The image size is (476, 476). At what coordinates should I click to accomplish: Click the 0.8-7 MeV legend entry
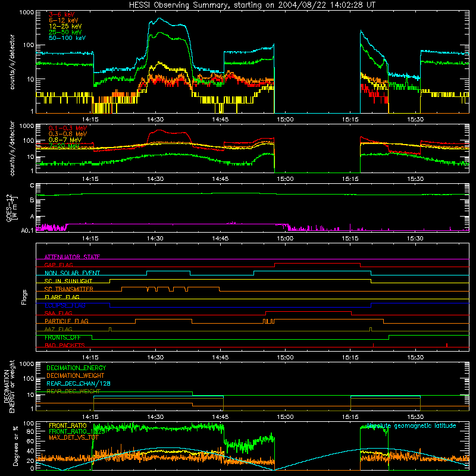point(65,140)
